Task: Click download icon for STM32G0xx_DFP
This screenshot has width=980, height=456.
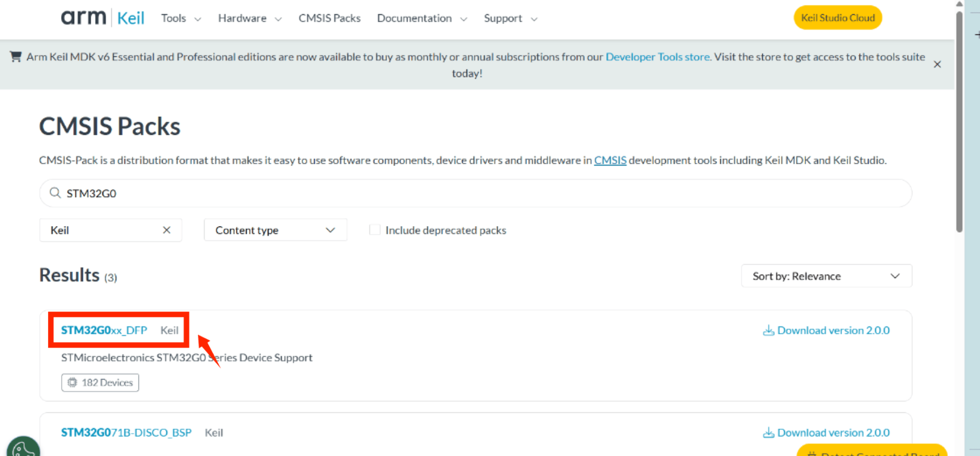Action: (768, 330)
